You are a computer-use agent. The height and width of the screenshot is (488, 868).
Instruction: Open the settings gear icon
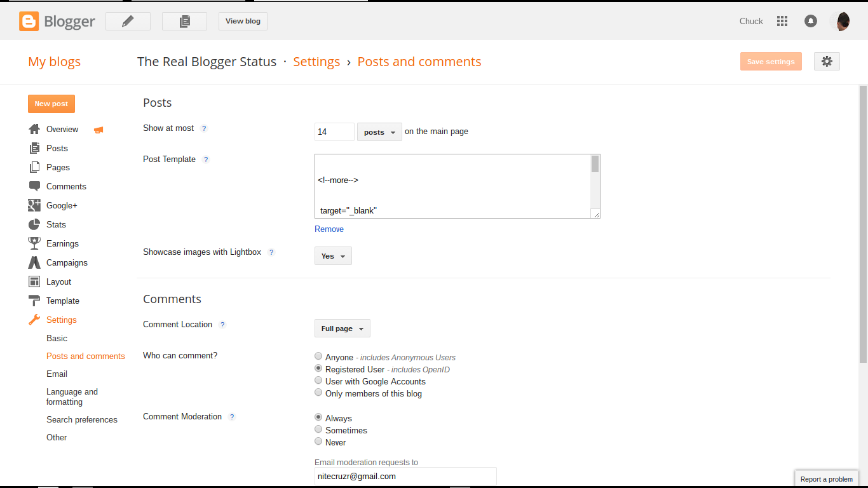tap(826, 62)
